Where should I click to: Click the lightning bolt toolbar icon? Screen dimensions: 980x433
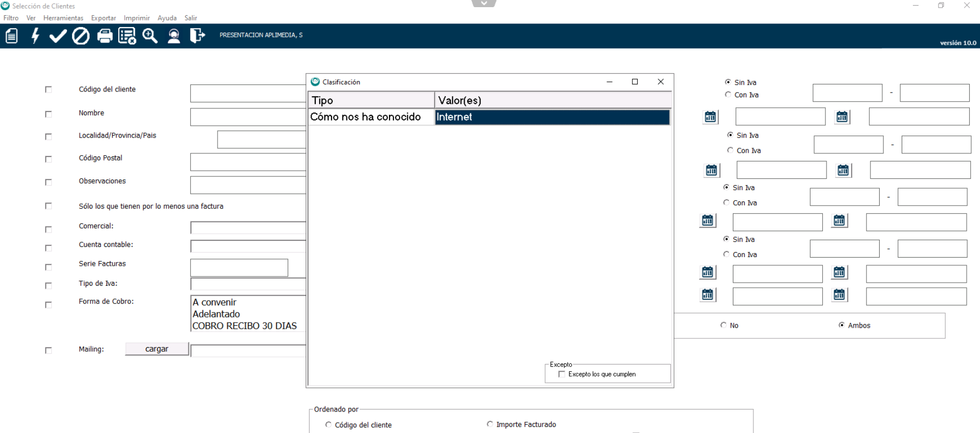click(35, 36)
